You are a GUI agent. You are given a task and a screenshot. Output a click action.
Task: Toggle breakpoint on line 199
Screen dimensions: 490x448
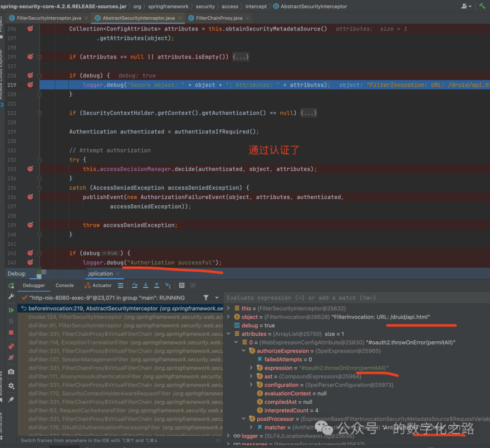[30, 57]
